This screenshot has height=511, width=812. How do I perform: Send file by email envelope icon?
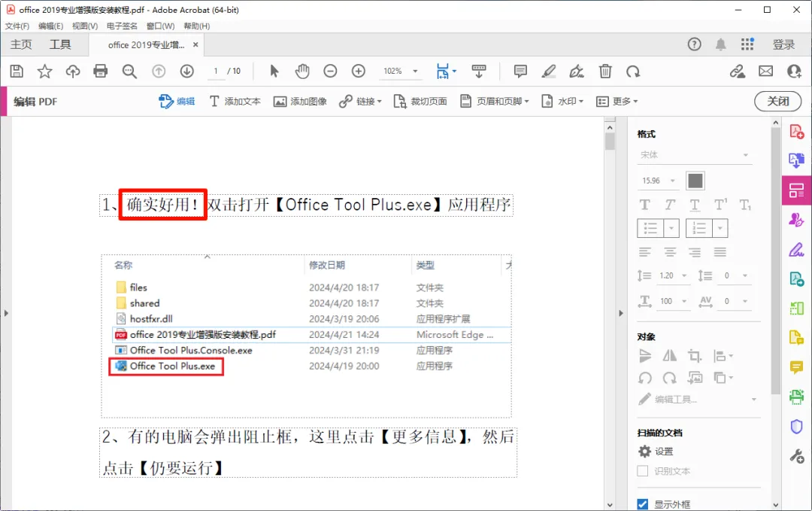[x=766, y=71]
